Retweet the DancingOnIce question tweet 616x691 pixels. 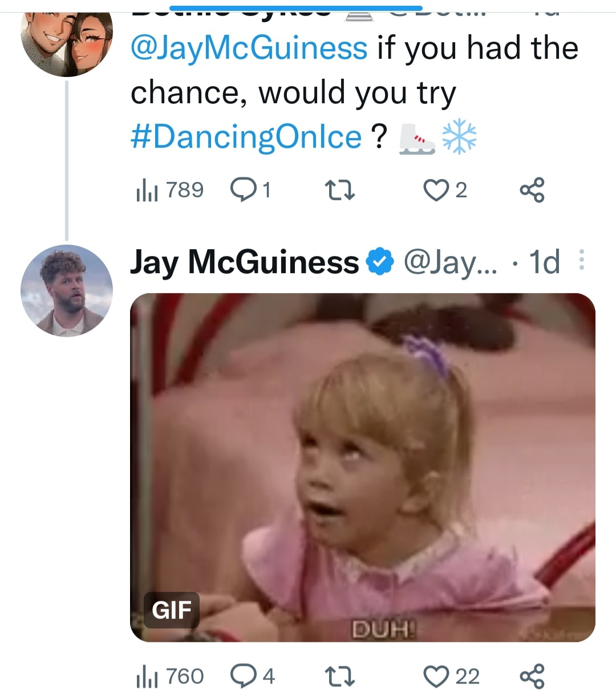pos(339,190)
